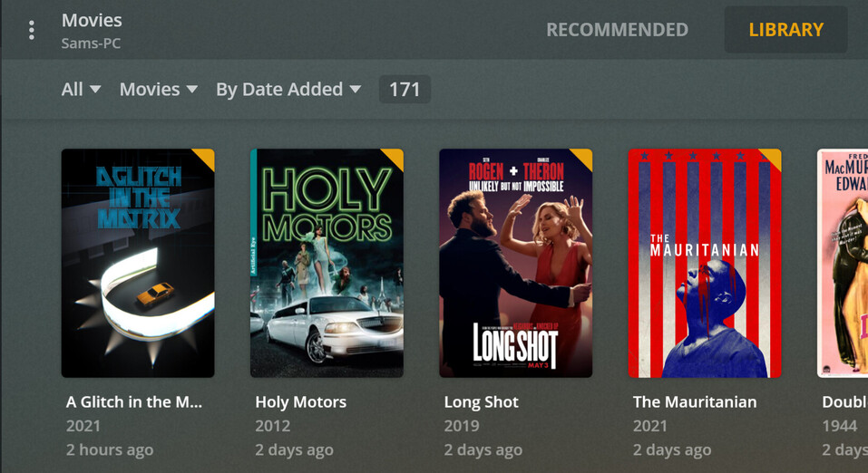Viewport: 868px width, 473px height.
Task: Click the Movies Sams-PC library header
Action: pyautogui.click(x=92, y=31)
